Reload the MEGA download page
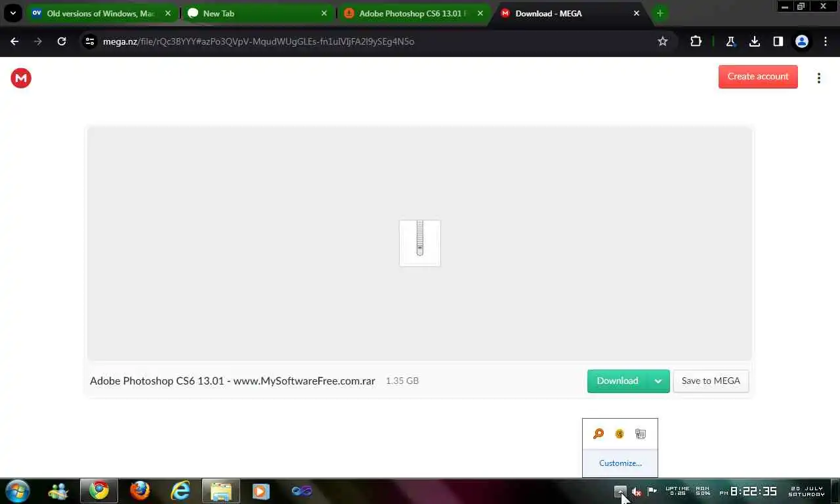 click(62, 41)
